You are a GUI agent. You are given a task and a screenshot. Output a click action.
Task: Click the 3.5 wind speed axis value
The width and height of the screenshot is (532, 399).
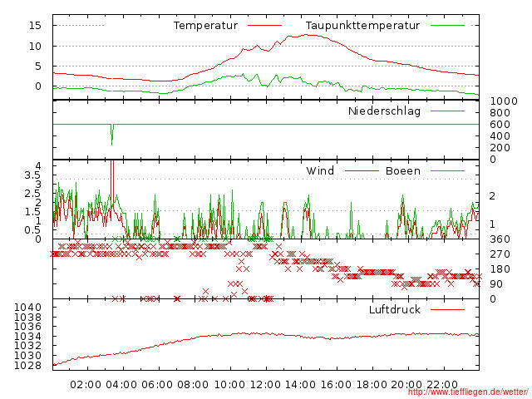click(33, 175)
